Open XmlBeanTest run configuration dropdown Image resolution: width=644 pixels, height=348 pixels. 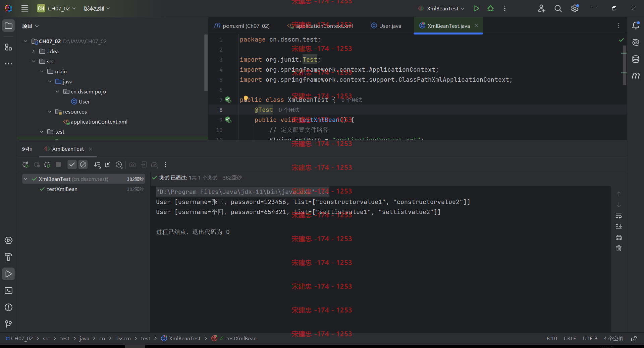pyautogui.click(x=441, y=8)
